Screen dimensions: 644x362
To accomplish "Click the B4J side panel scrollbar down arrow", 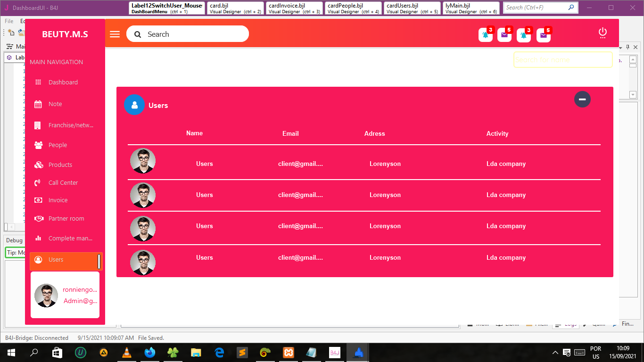I will click(633, 95).
